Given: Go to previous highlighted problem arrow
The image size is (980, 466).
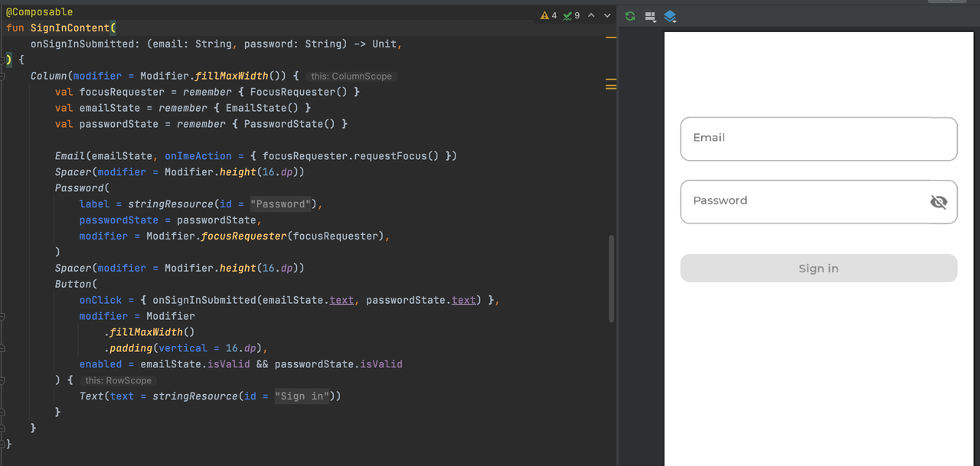Looking at the screenshot, I should pos(591,15).
